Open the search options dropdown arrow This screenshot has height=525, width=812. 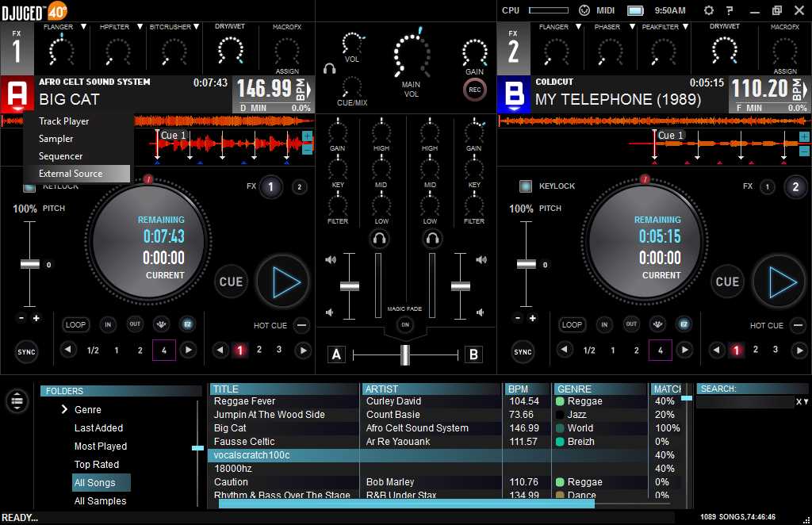[806, 402]
